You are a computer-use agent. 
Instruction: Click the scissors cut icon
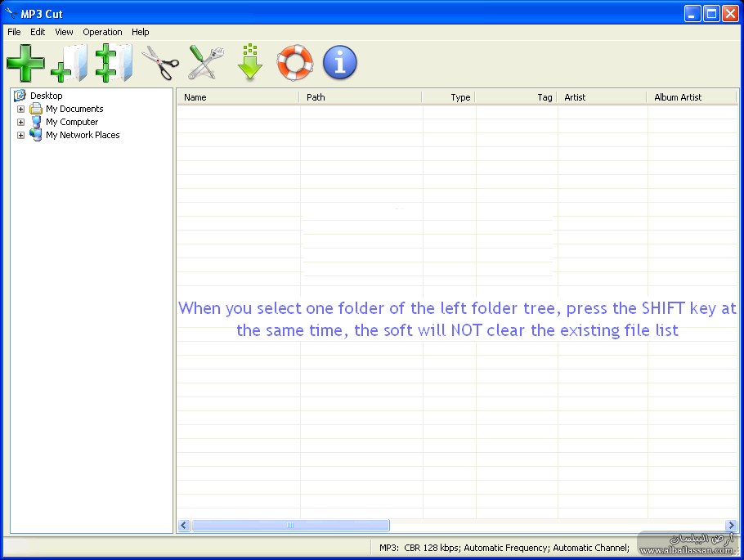click(x=159, y=63)
